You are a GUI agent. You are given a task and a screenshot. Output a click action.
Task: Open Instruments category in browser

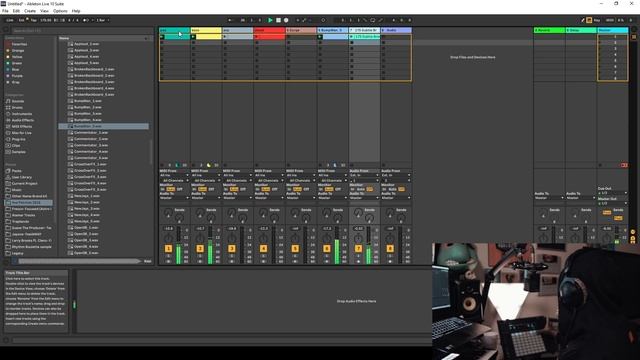pos(22,114)
